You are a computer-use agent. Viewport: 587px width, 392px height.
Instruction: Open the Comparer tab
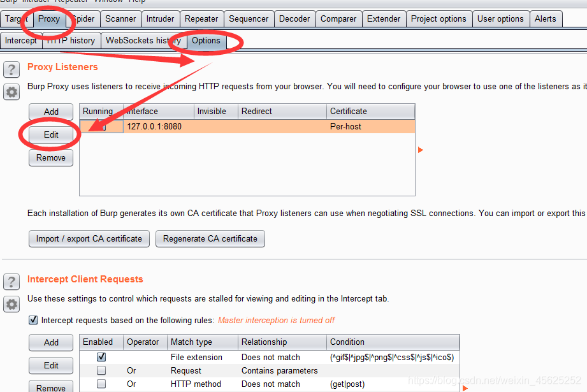tap(338, 18)
